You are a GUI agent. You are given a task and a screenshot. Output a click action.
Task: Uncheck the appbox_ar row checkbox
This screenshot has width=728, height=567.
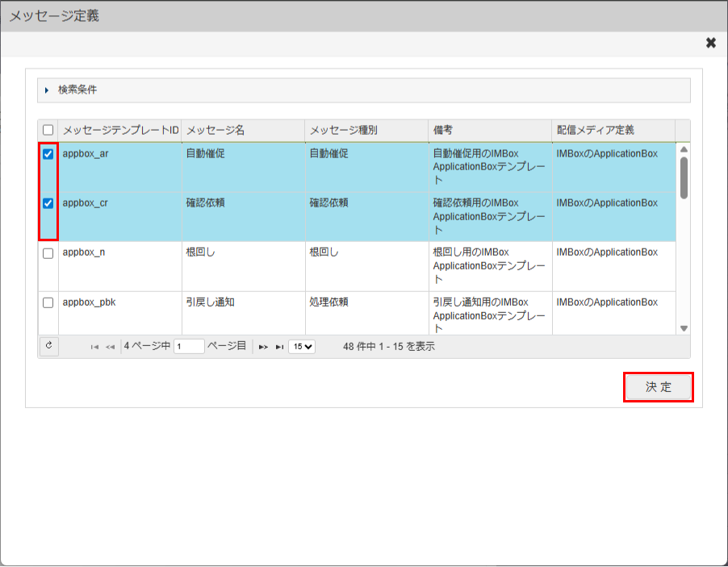click(48, 154)
